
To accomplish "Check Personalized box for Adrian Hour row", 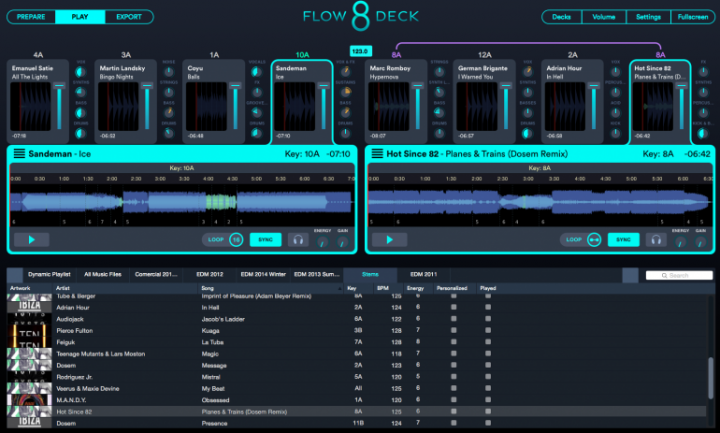I will point(454,307).
